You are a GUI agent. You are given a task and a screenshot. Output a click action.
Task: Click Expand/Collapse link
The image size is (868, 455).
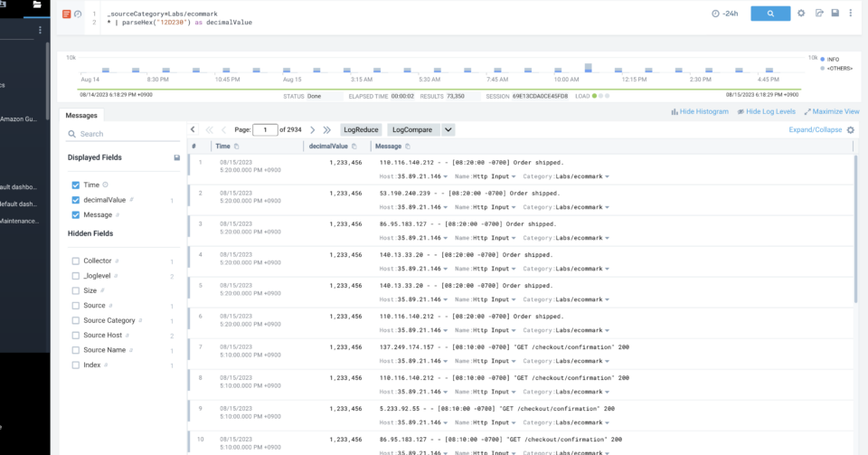tap(815, 129)
